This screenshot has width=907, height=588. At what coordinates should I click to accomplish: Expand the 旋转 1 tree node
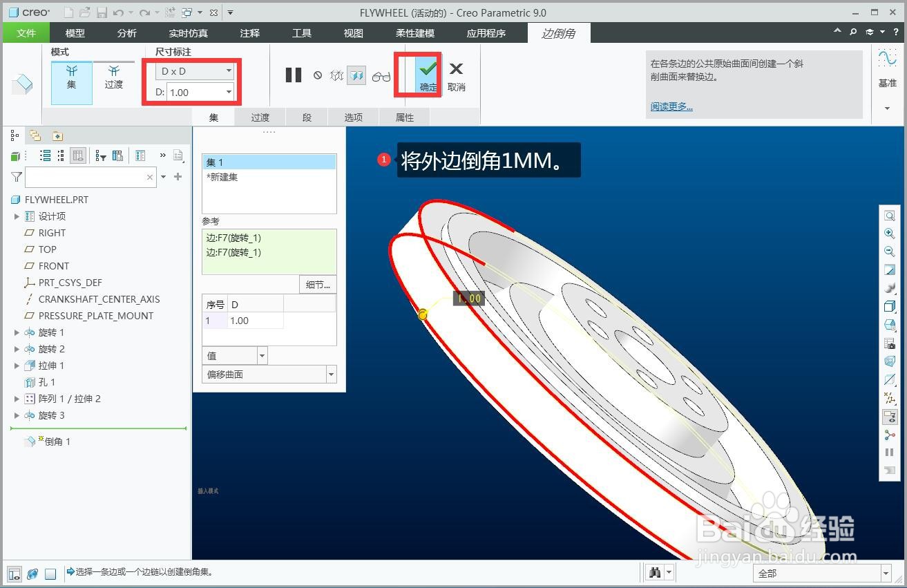[17, 332]
